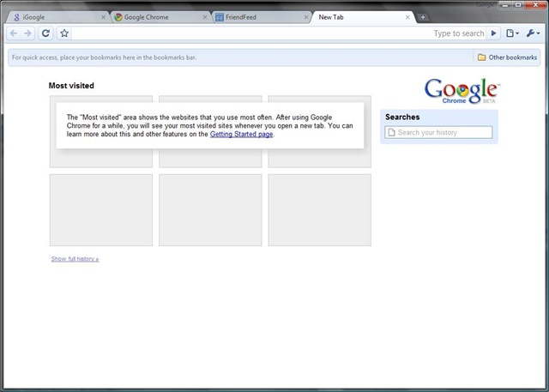Open the new tab plus button
This screenshot has width=549, height=392.
[x=424, y=17]
